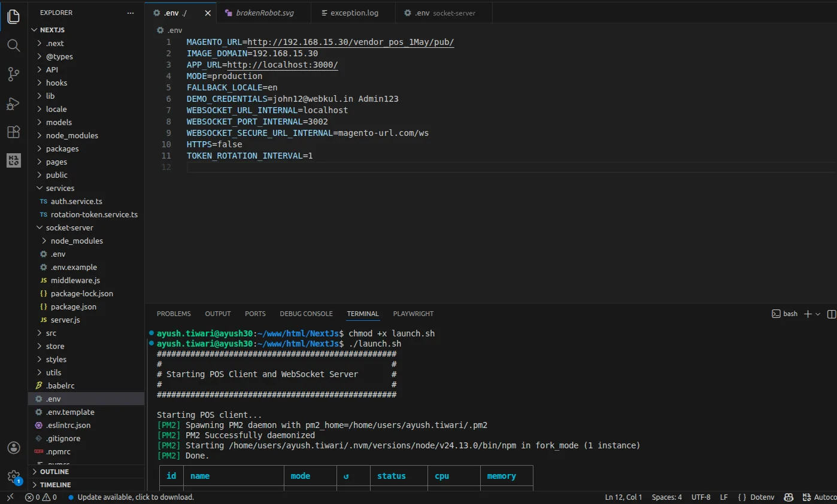The image size is (837, 504).
Task: Expand the @types folder
Action: tap(86, 56)
